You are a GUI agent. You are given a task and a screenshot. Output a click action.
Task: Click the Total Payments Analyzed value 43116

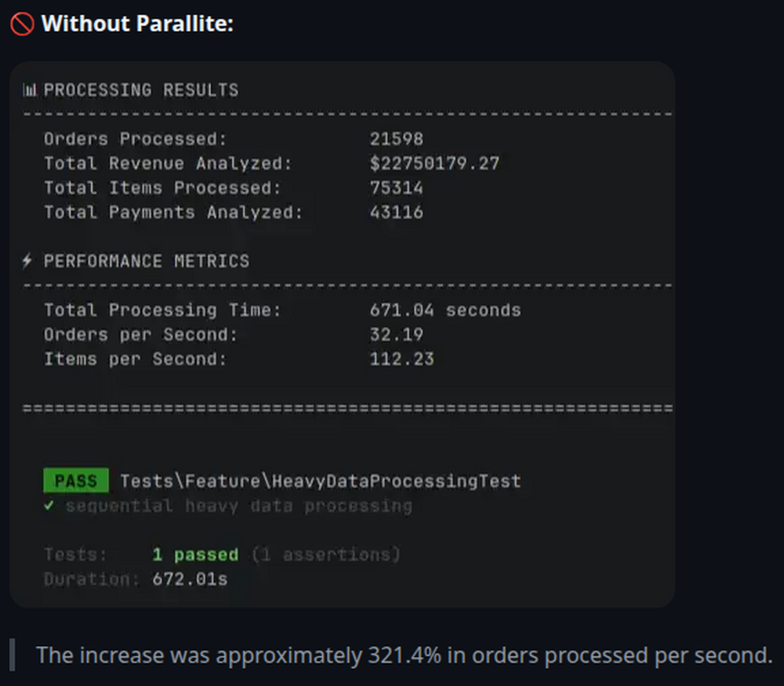point(396,212)
